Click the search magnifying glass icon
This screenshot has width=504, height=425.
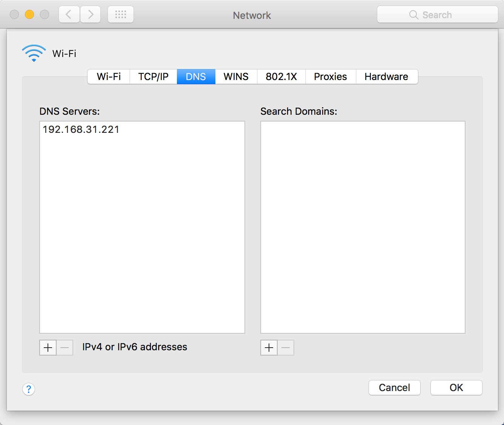click(413, 15)
